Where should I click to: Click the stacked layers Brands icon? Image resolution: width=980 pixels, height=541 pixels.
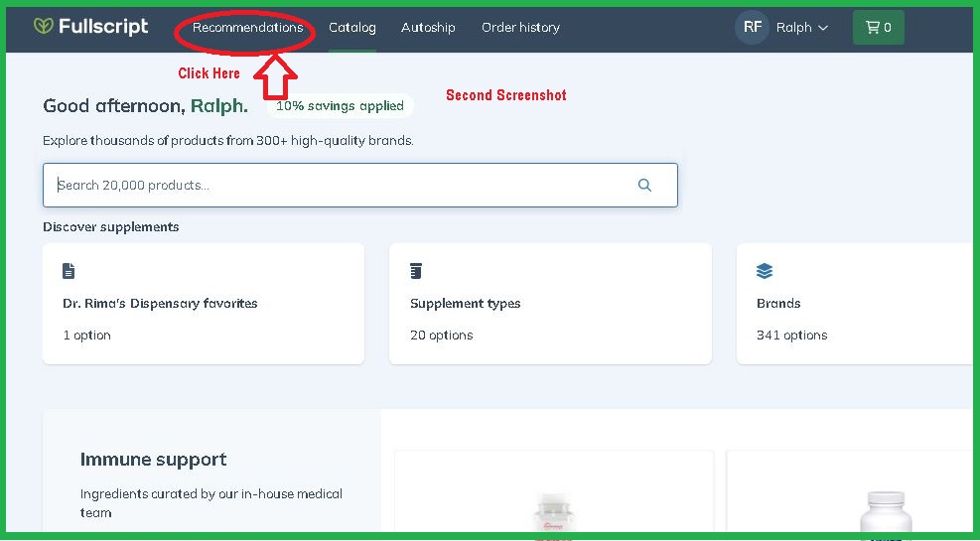(x=765, y=271)
